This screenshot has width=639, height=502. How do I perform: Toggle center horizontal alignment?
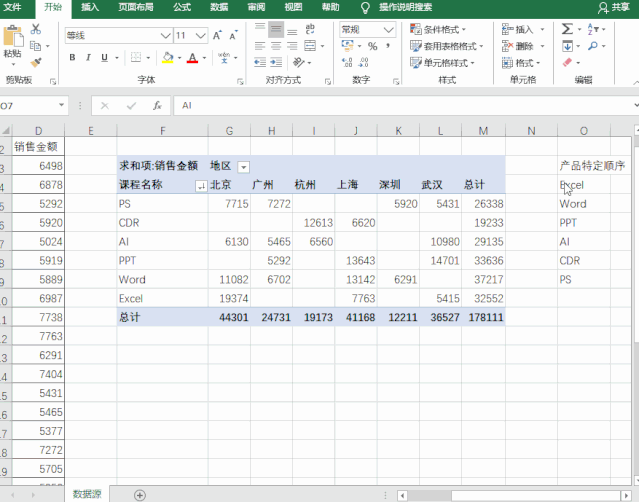pyautogui.click(x=276, y=46)
